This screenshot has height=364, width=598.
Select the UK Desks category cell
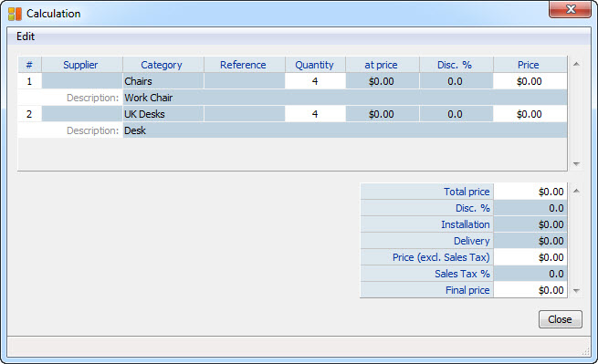[163, 114]
